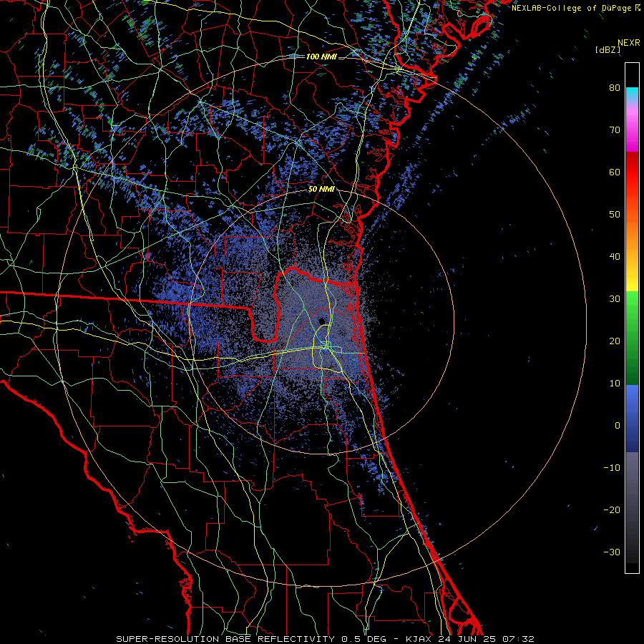Click the 0 dBZ scale value
The height and width of the screenshot is (644, 644).
(x=618, y=426)
